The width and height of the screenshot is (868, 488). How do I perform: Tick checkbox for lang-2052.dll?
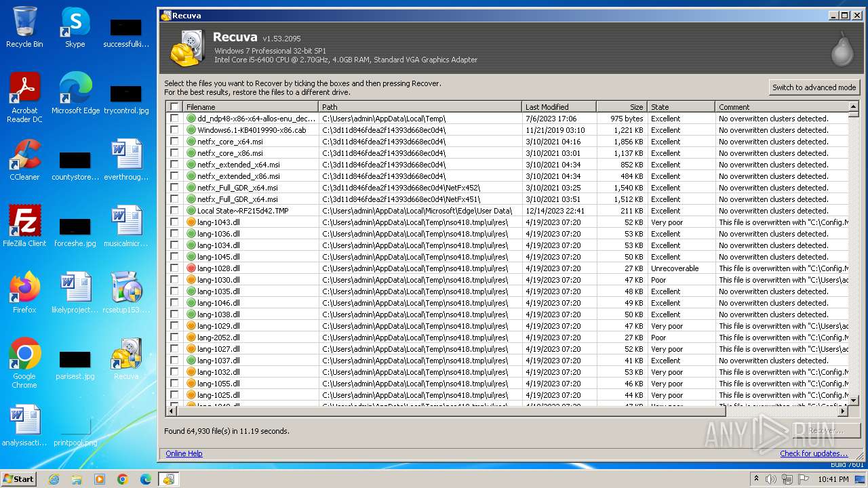[x=174, y=338]
